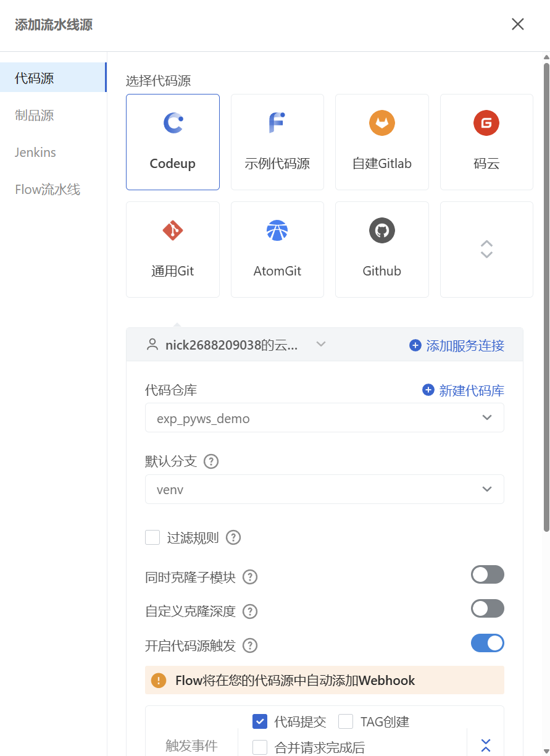Collapse trigger events with double chevron
550x756 pixels.
point(486,745)
